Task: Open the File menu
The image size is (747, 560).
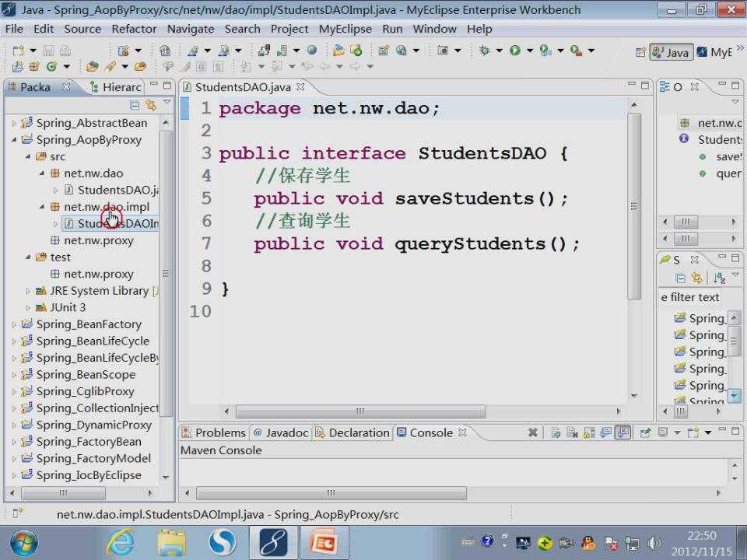Action: [x=14, y=29]
